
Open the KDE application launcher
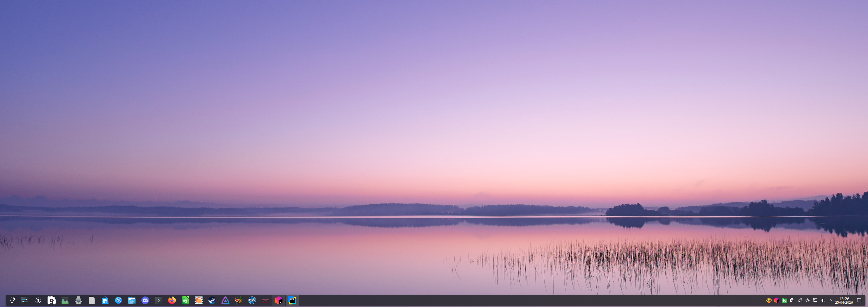(13, 300)
